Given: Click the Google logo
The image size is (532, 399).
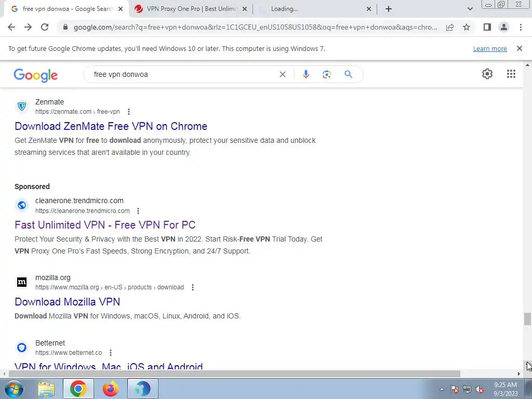Looking at the screenshot, I should (x=36, y=75).
